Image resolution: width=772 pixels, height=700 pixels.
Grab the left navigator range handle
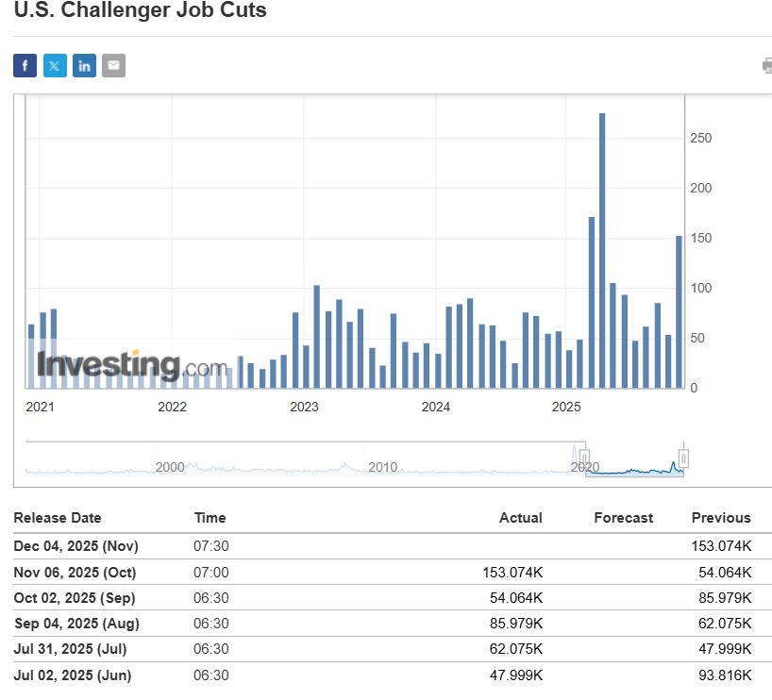click(585, 458)
